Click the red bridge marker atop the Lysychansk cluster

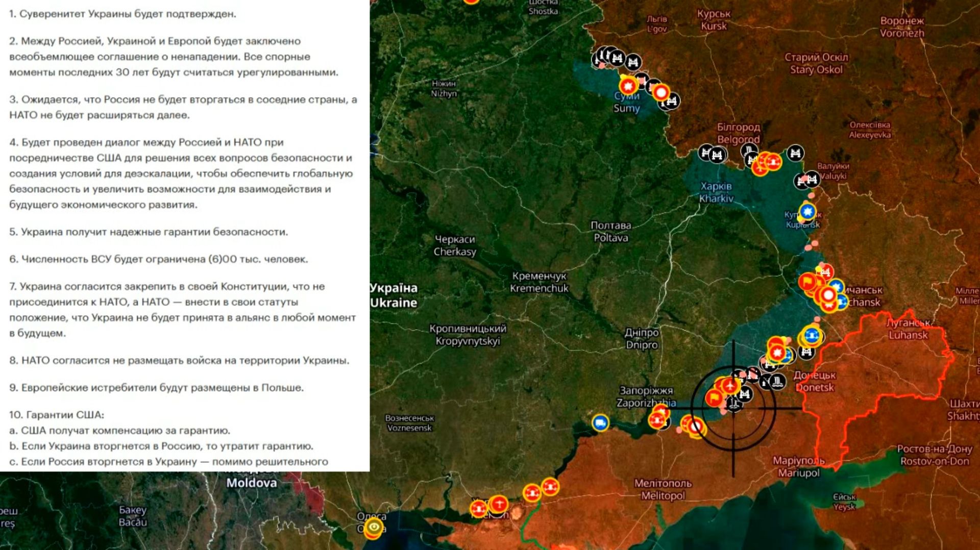[x=825, y=271]
